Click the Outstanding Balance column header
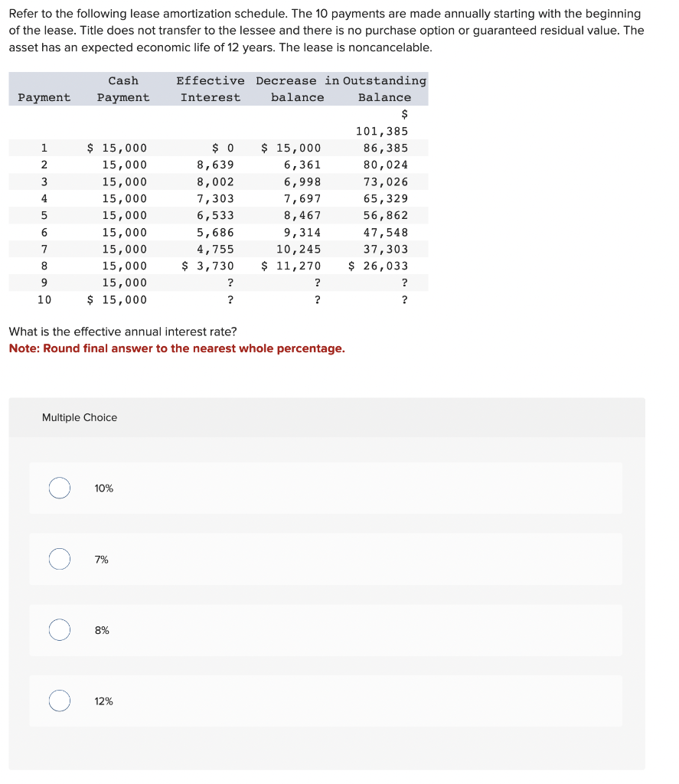 coord(383,89)
